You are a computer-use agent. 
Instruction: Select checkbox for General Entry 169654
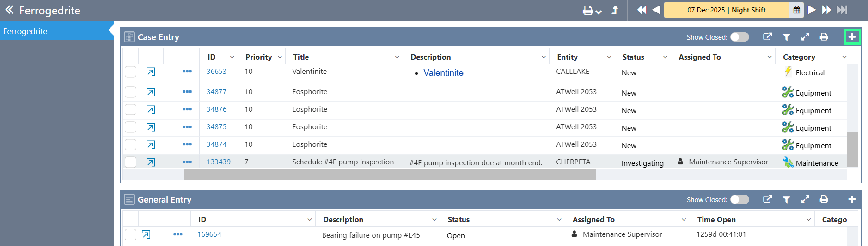tap(131, 234)
